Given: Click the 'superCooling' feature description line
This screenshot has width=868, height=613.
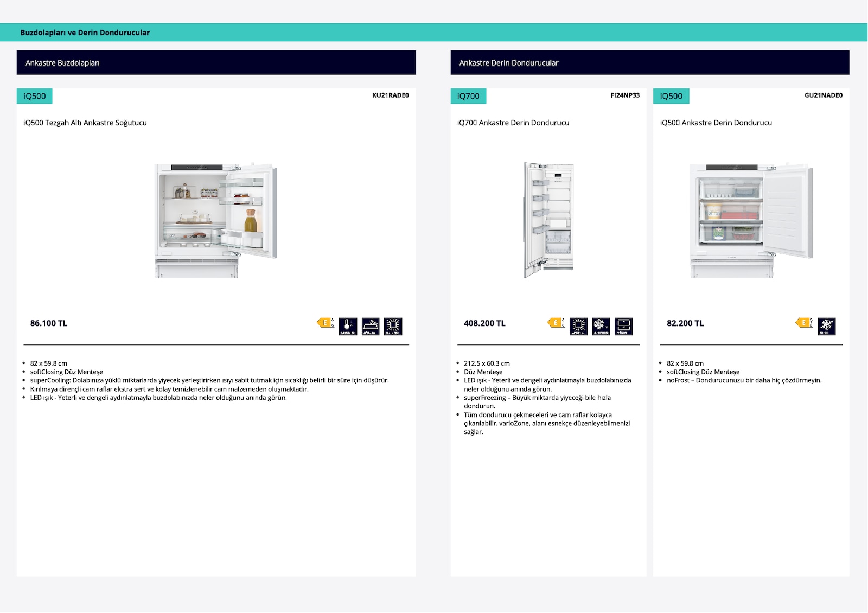Looking at the screenshot, I should click(209, 380).
